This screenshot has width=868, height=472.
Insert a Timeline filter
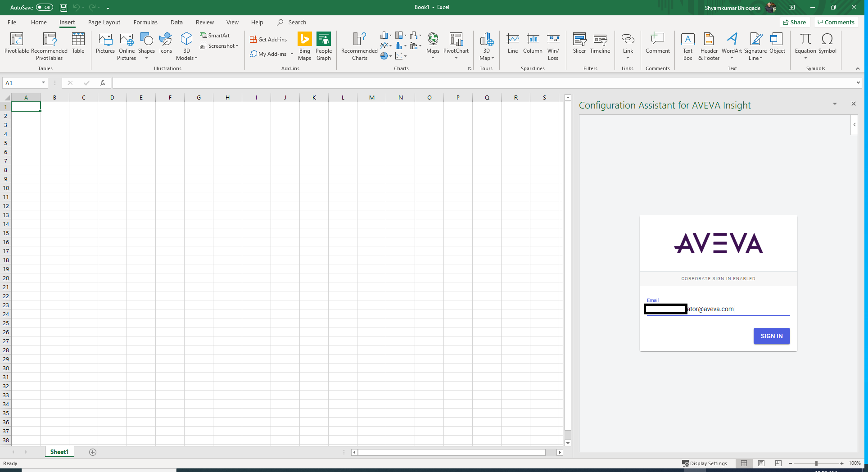[600, 43]
